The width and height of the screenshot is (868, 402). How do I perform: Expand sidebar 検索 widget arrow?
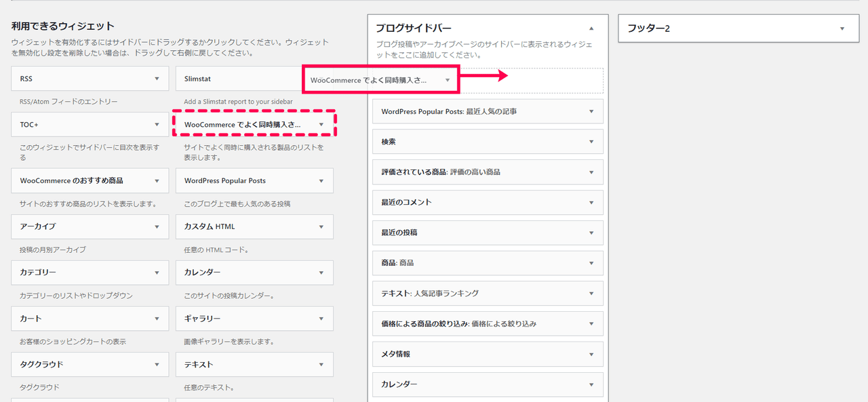[x=591, y=142]
